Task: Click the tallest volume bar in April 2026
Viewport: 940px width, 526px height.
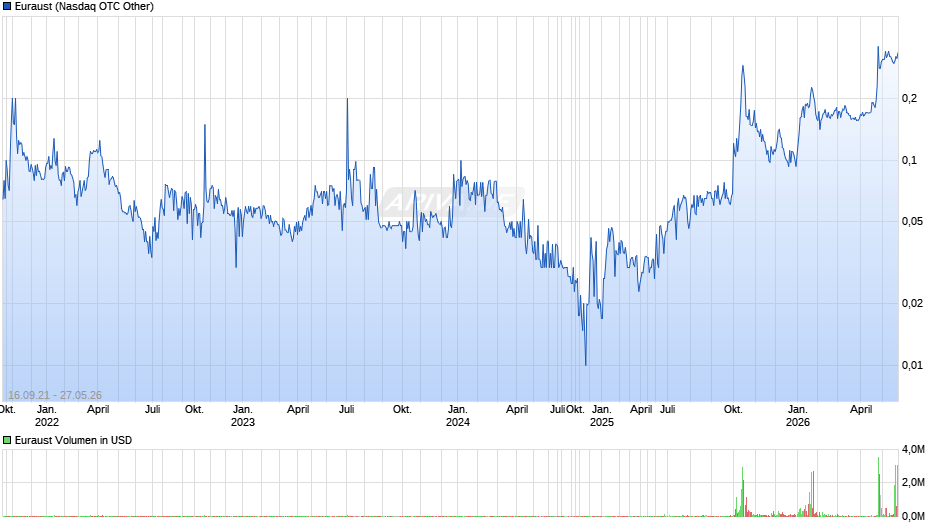Action: coord(879,486)
